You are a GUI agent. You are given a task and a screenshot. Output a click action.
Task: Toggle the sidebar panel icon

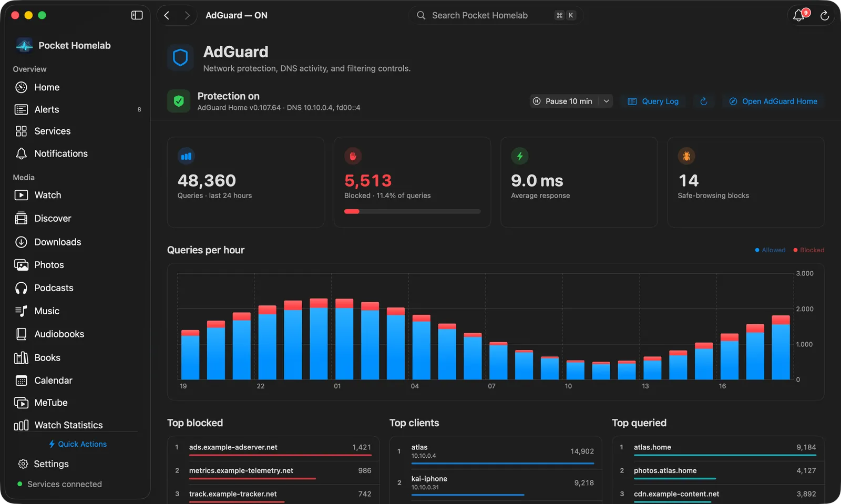[x=137, y=15]
